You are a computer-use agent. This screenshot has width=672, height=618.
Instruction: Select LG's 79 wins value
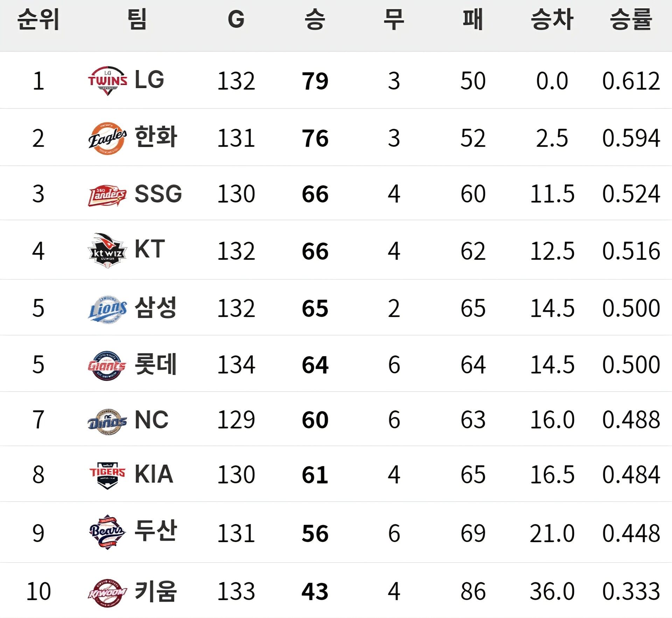click(x=315, y=81)
